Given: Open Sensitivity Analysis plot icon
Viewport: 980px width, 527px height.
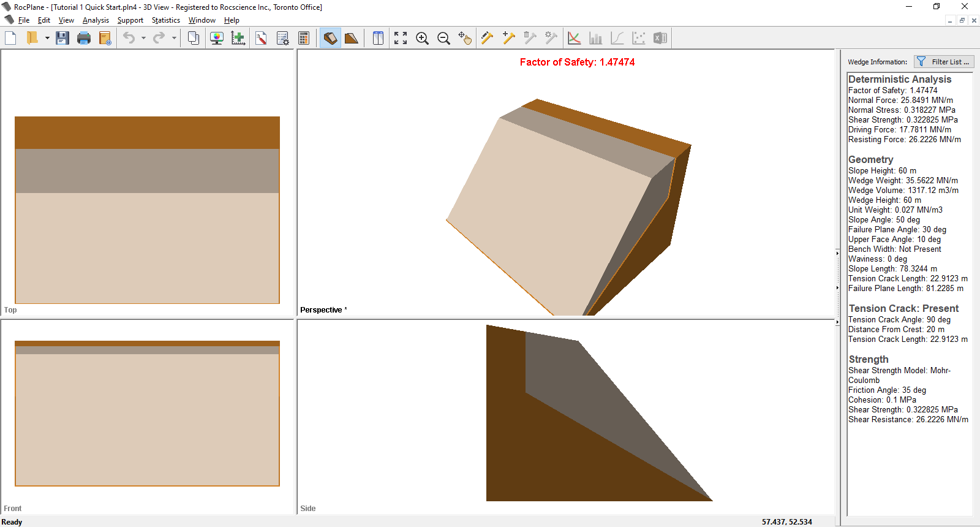Looking at the screenshot, I should tap(574, 38).
